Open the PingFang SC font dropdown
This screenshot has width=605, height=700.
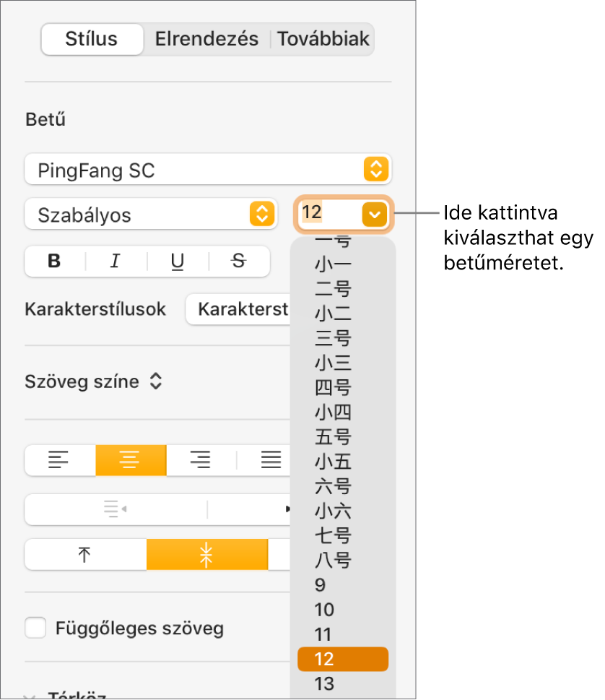pos(207,170)
